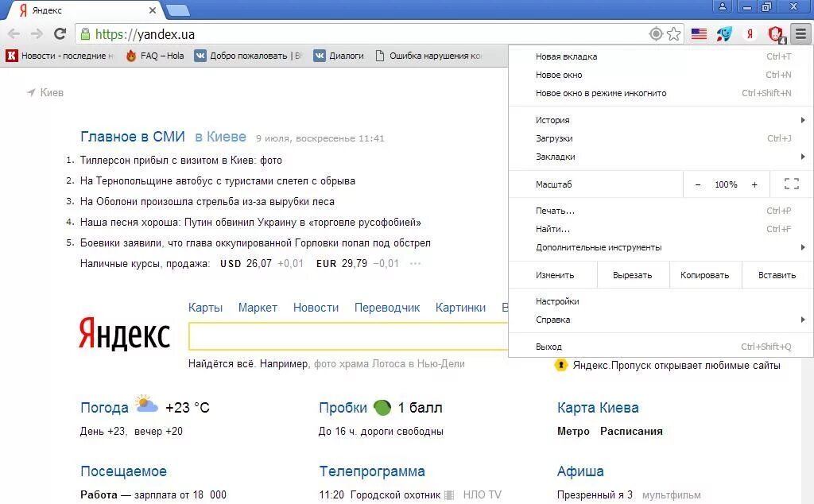This screenshot has height=504, width=814.
Task: Click the Киев location arrow icon
Action: (31, 92)
